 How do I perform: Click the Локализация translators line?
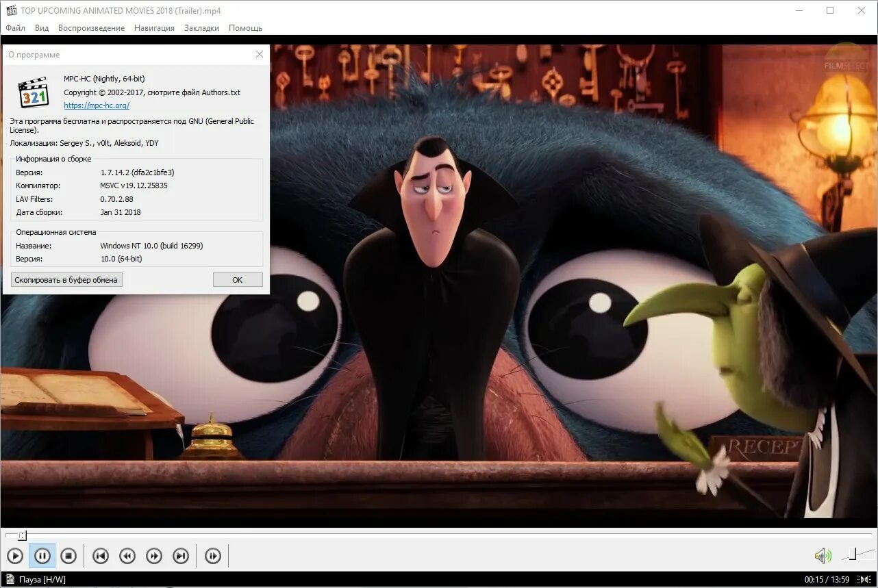tap(84, 143)
